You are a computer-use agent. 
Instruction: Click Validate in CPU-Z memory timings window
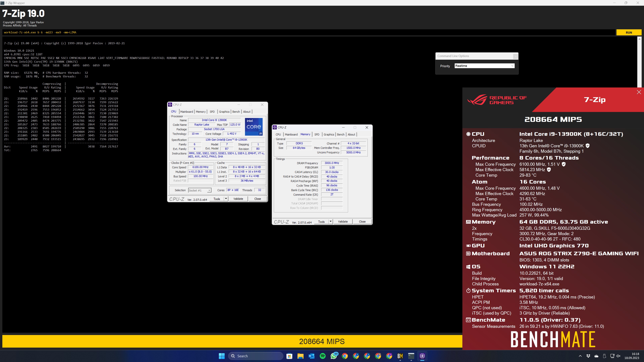point(343,222)
